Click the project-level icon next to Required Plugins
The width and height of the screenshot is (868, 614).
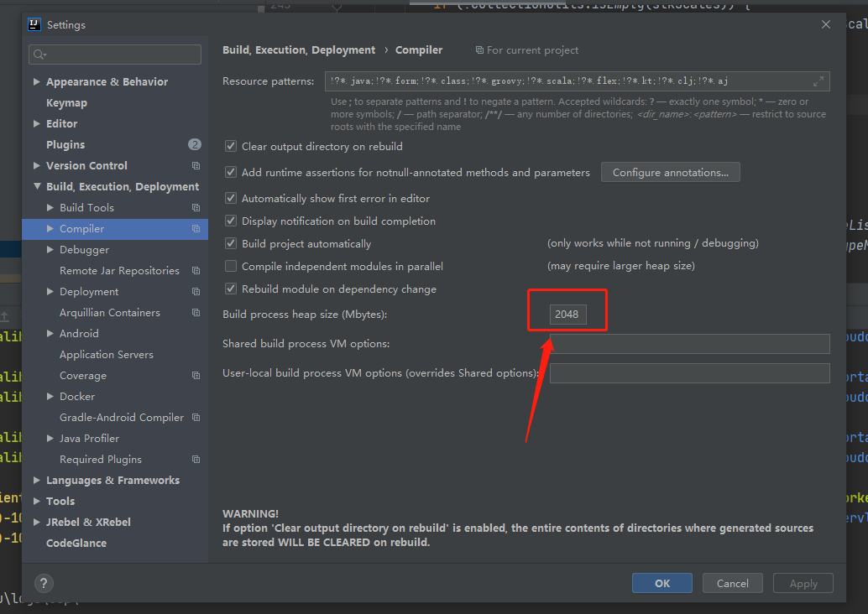tap(196, 459)
